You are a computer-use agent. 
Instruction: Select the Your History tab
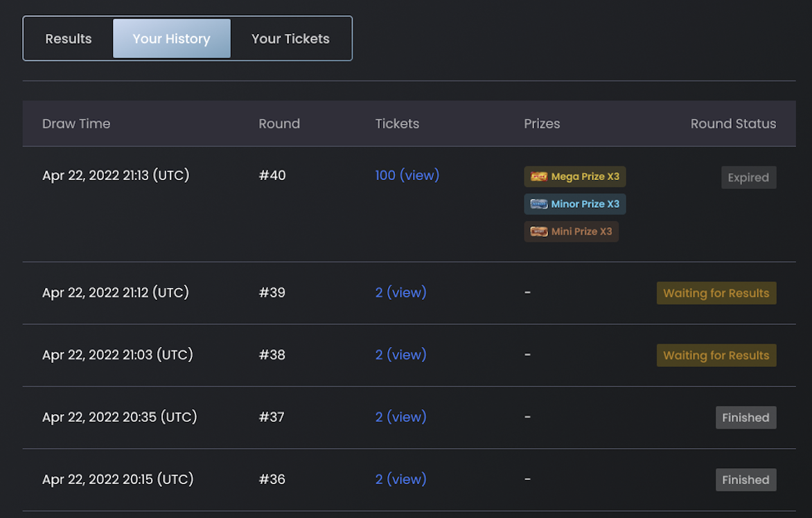(x=171, y=39)
